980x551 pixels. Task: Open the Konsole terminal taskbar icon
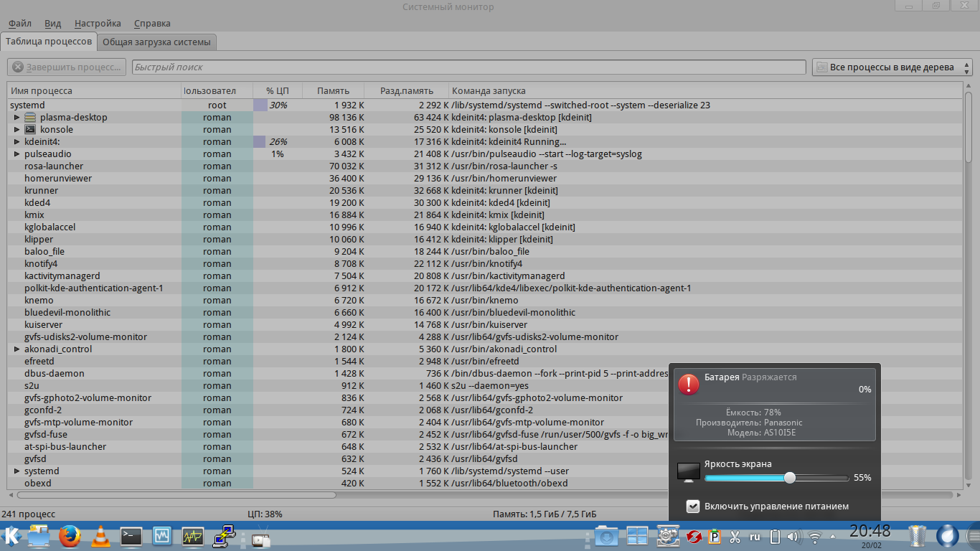(x=131, y=536)
